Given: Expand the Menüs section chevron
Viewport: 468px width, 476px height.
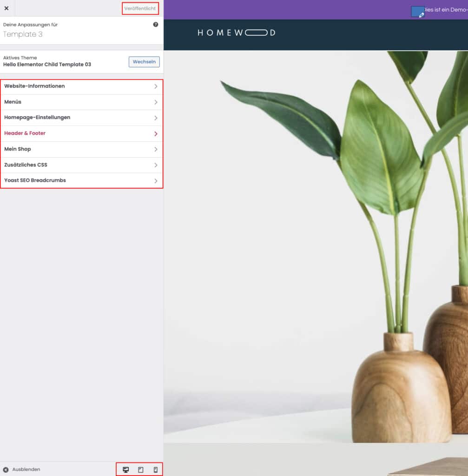Looking at the screenshot, I should [156, 102].
